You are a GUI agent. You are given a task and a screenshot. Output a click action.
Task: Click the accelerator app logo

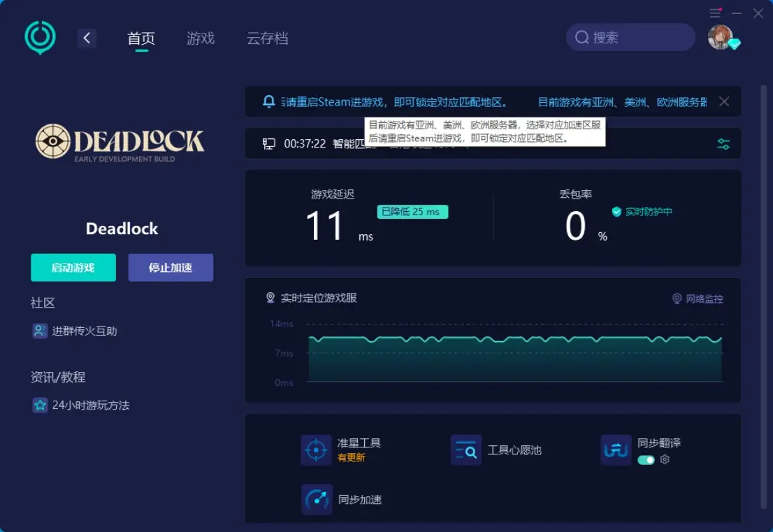[40, 38]
